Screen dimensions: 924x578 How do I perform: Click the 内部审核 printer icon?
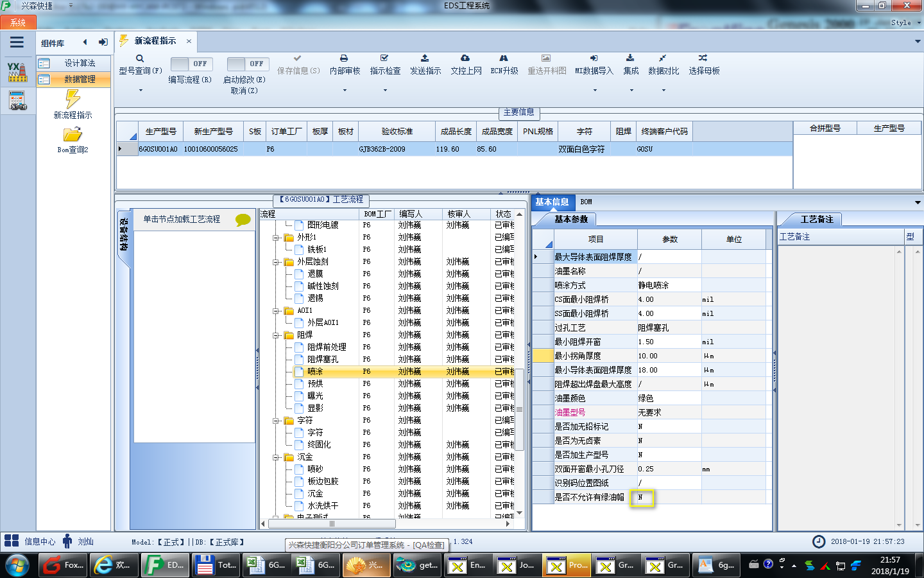pos(344,58)
